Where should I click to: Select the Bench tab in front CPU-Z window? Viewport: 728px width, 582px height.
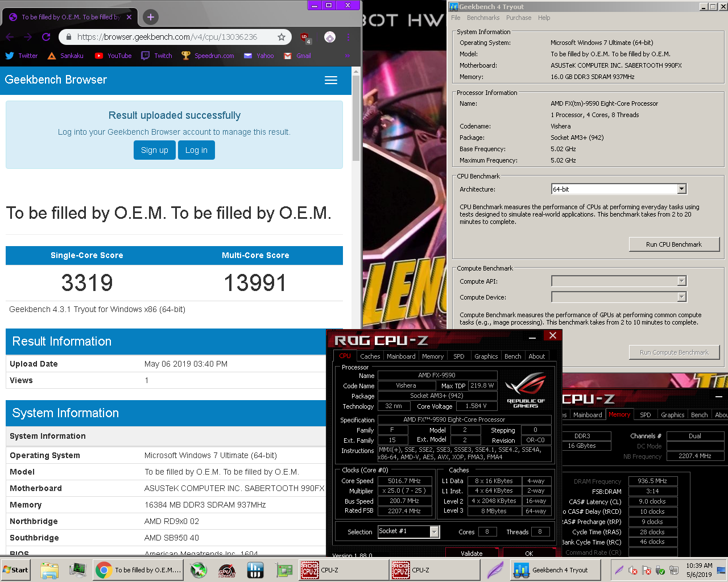pyautogui.click(x=513, y=356)
